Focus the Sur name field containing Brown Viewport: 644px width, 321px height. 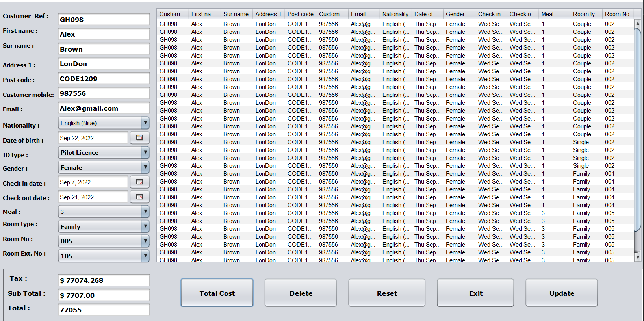(x=104, y=49)
